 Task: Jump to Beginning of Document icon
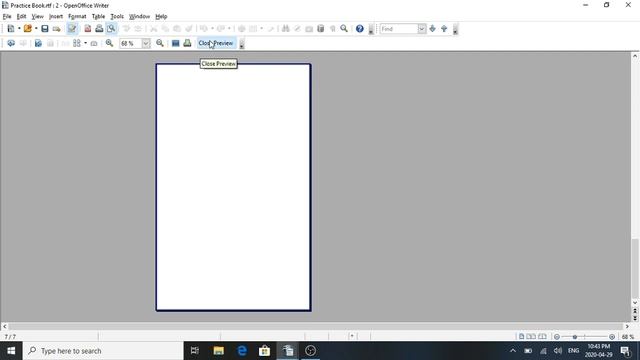(x=38, y=43)
